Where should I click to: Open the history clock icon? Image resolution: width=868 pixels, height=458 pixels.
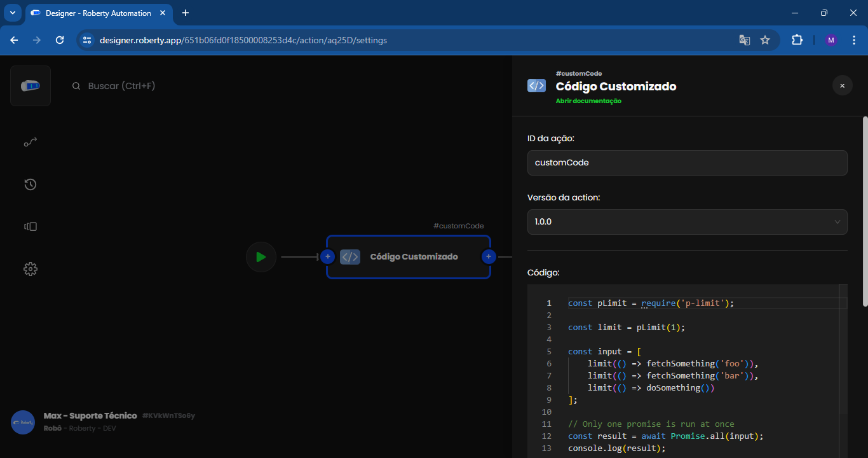click(x=31, y=184)
